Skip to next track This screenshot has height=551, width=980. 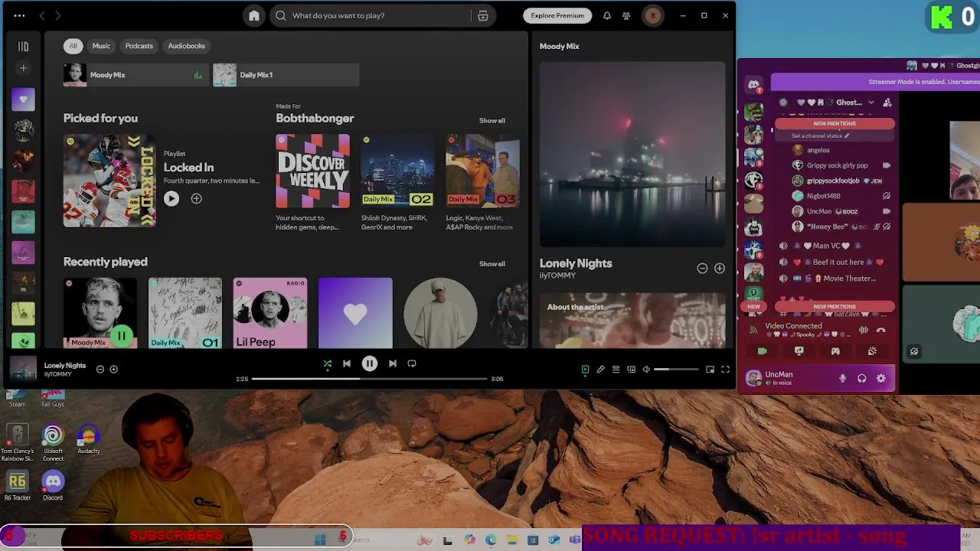coord(392,364)
